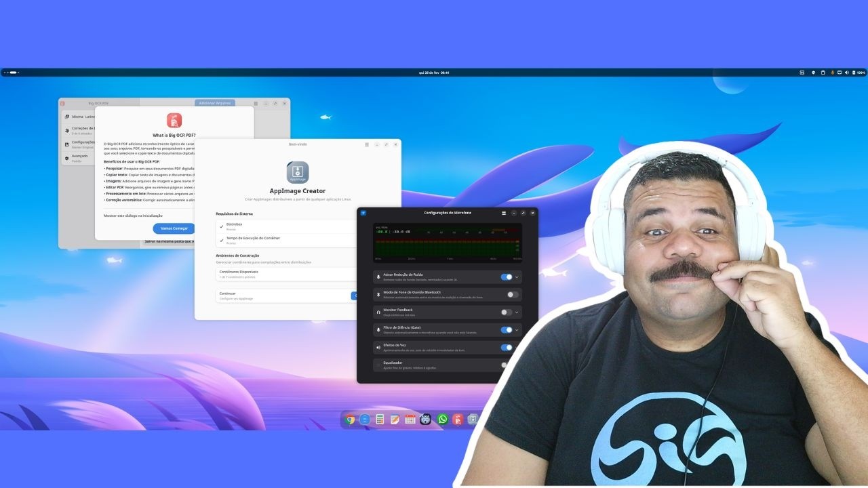Click battery 100% indicator in top panel
868x488 pixels.
click(859, 73)
